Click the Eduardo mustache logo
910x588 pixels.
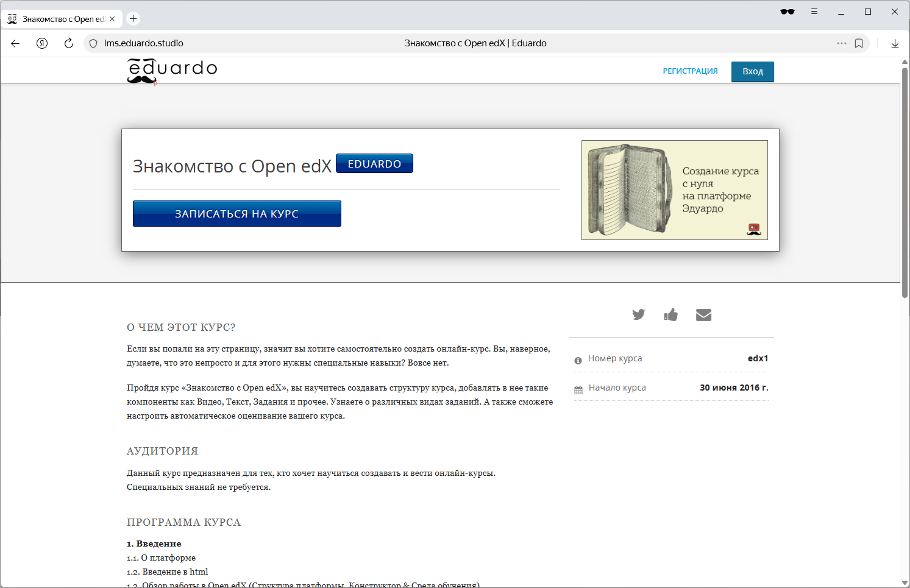(171, 70)
